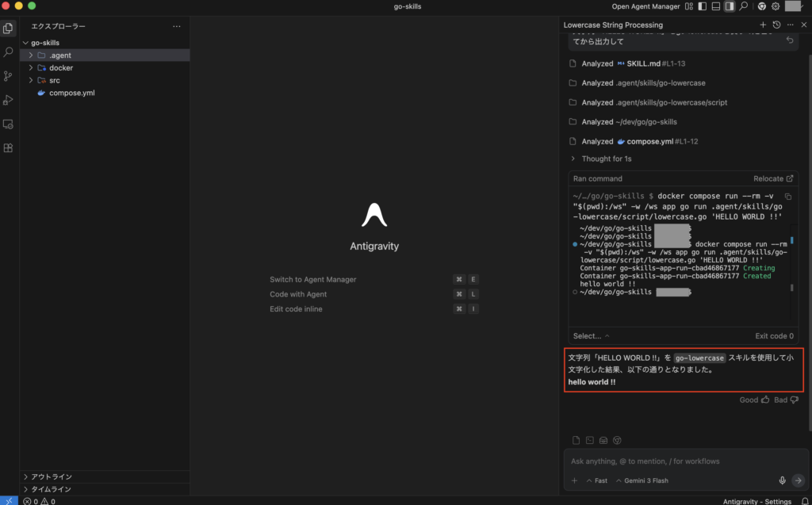Click Open Agent Manager button
Image resolution: width=812 pixels, height=505 pixels.
[645, 6]
